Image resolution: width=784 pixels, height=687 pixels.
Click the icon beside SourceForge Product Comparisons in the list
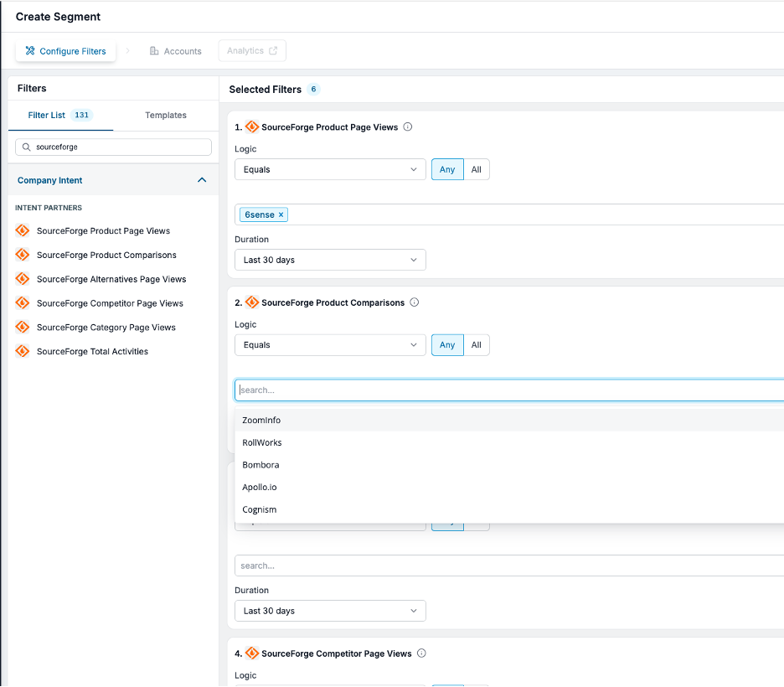[23, 255]
